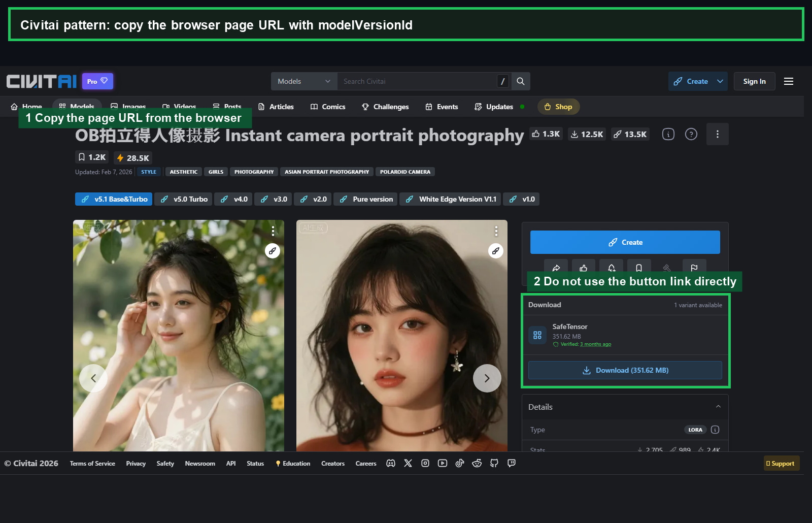Screen dimensions: 812x523
Task: Select the v5.1 Base&Turbo version
Action: point(114,199)
